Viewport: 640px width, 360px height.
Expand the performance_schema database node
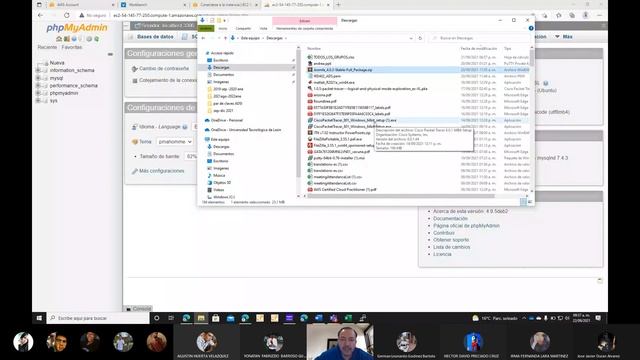coord(38,86)
